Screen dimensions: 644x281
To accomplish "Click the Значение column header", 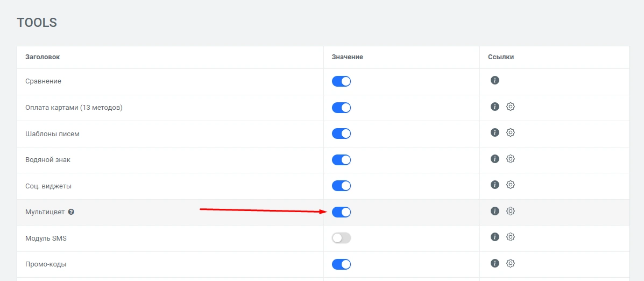I will pos(347,57).
